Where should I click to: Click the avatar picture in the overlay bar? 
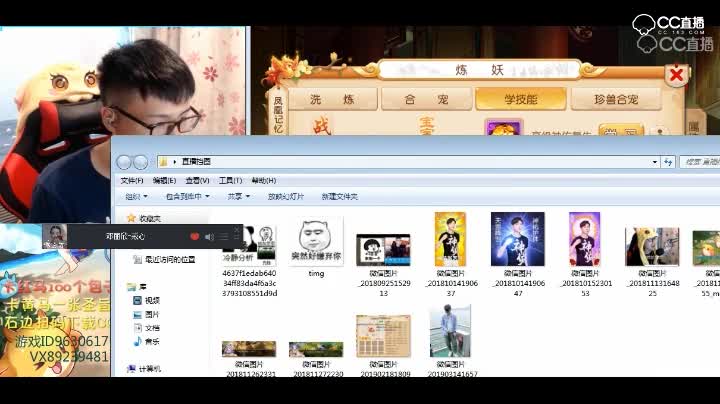(x=55, y=236)
